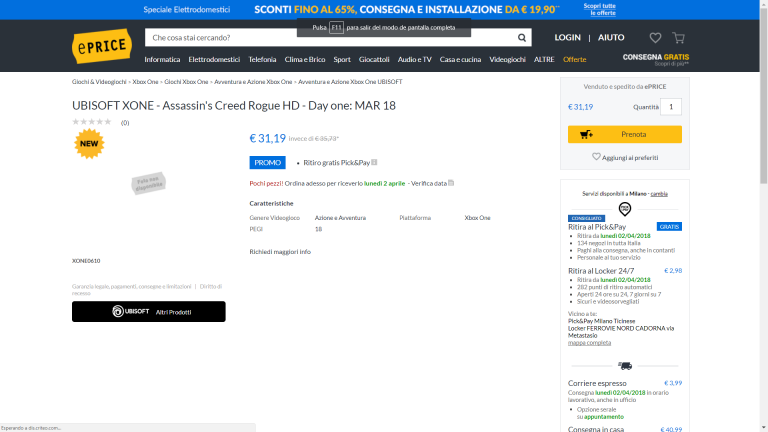This screenshot has height=432, width=768.
Task: Focus the 'Che cosa stai cercando?' search box
Action: pos(328,38)
